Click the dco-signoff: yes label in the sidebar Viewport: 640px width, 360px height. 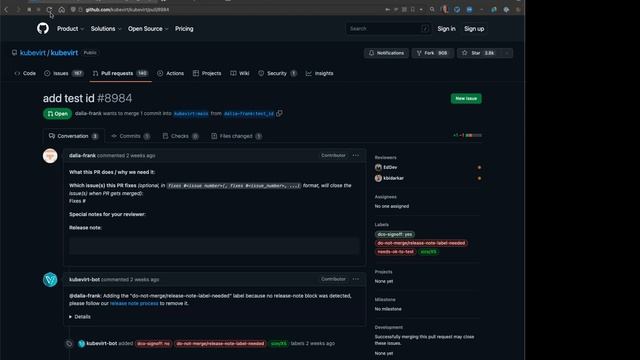pos(395,234)
